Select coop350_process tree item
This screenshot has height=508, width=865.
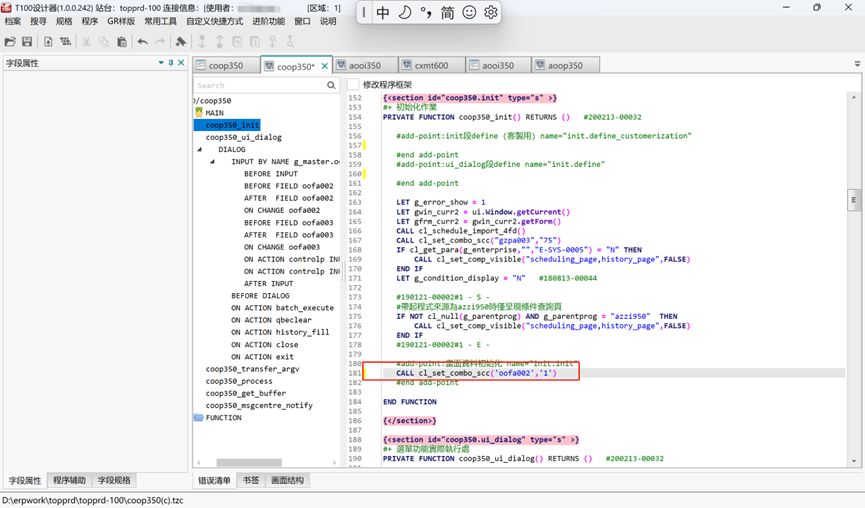tap(239, 381)
